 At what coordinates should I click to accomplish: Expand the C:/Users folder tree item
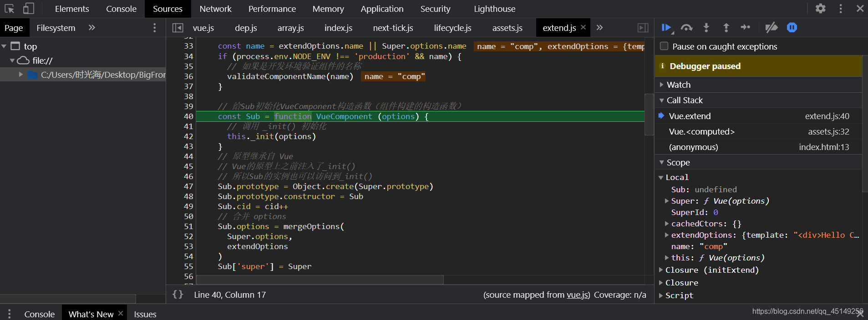21,75
